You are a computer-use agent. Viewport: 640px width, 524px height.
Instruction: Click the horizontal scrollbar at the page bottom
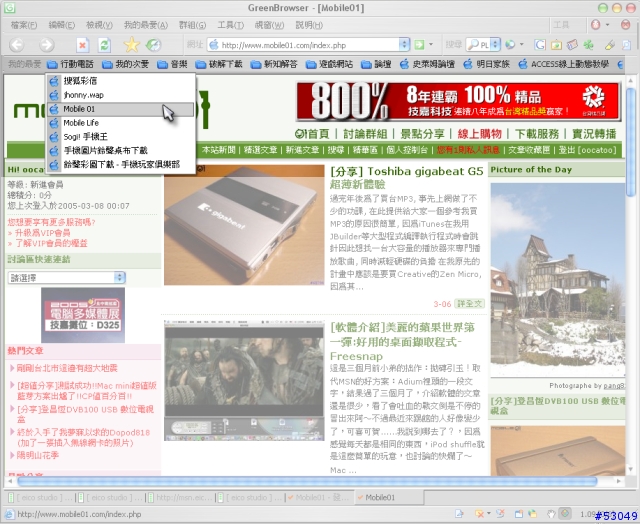click(x=307, y=482)
